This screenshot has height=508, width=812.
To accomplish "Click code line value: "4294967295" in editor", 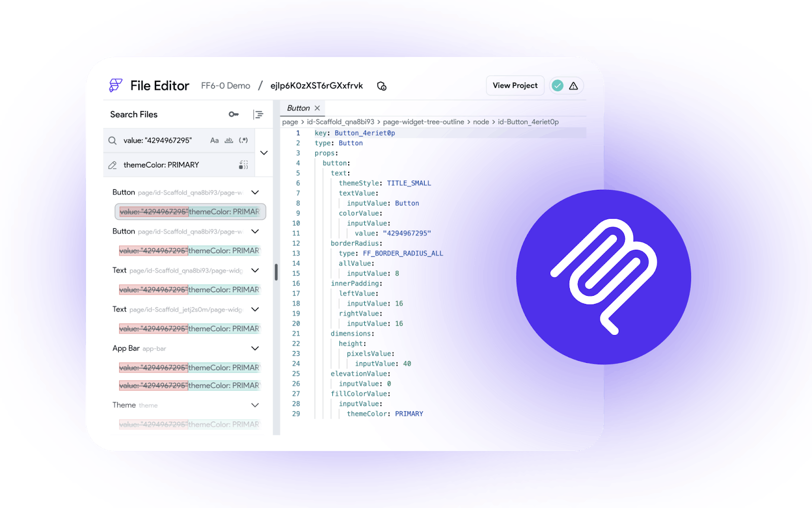I will (393, 233).
